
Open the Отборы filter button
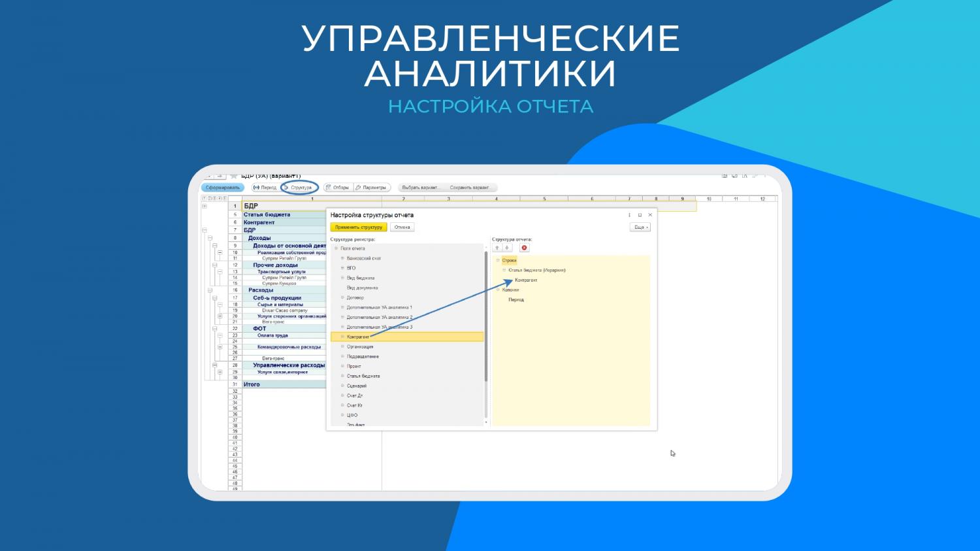coord(338,188)
